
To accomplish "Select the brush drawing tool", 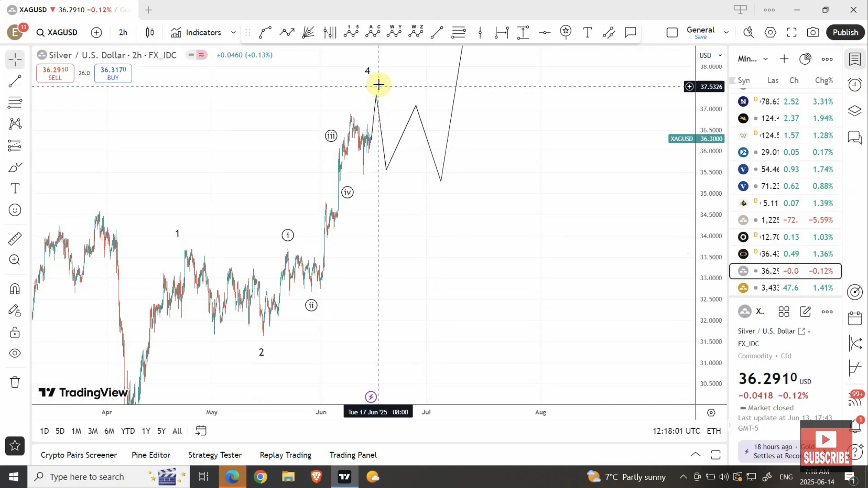I will pyautogui.click(x=15, y=167).
